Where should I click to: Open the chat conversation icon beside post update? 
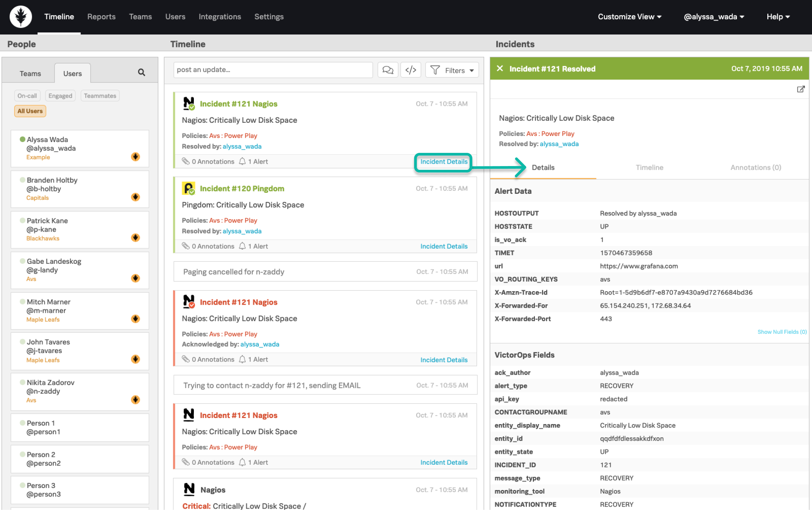(388, 70)
